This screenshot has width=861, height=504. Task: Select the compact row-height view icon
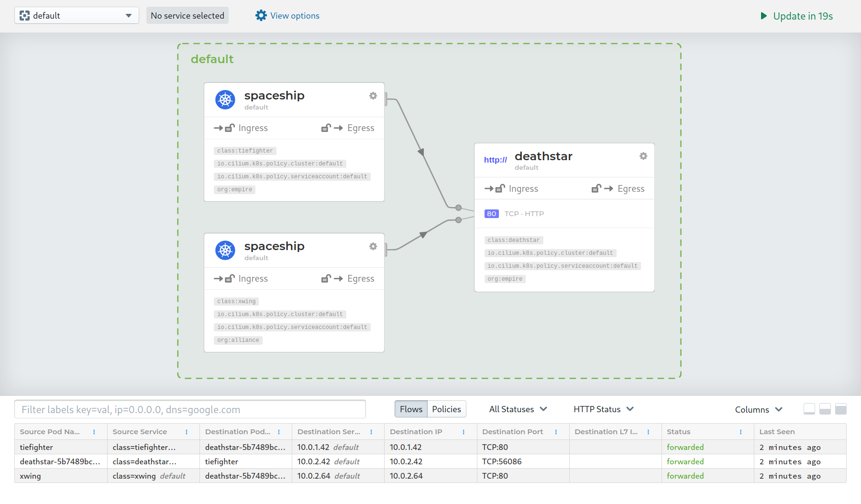click(x=809, y=409)
